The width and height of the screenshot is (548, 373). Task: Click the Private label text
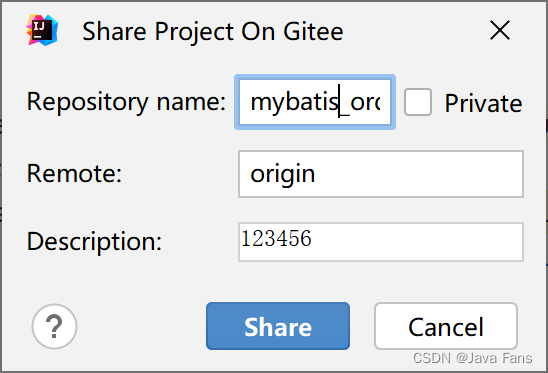(x=483, y=103)
